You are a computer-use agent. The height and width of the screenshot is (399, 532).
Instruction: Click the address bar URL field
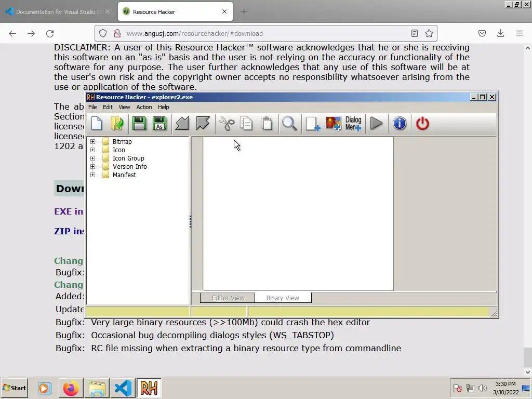click(265, 33)
